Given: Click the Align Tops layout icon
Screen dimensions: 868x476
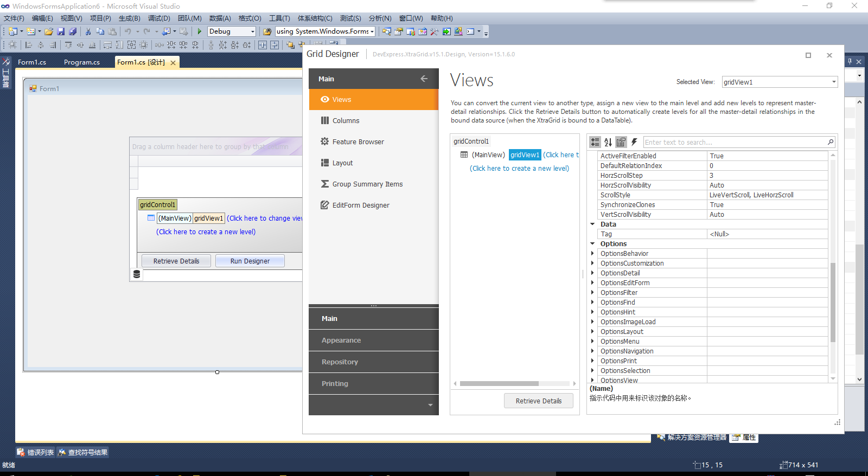Looking at the screenshot, I should point(68,45).
